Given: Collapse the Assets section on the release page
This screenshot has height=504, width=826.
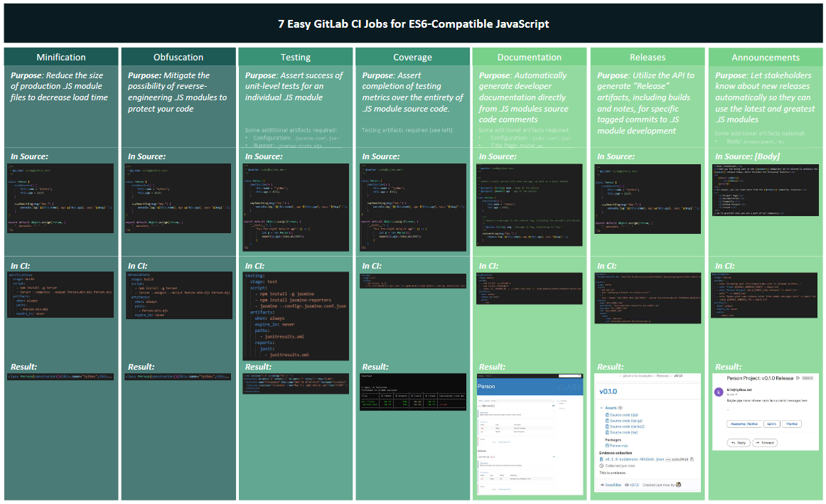Looking at the screenshot, I should tap(601, 408).
